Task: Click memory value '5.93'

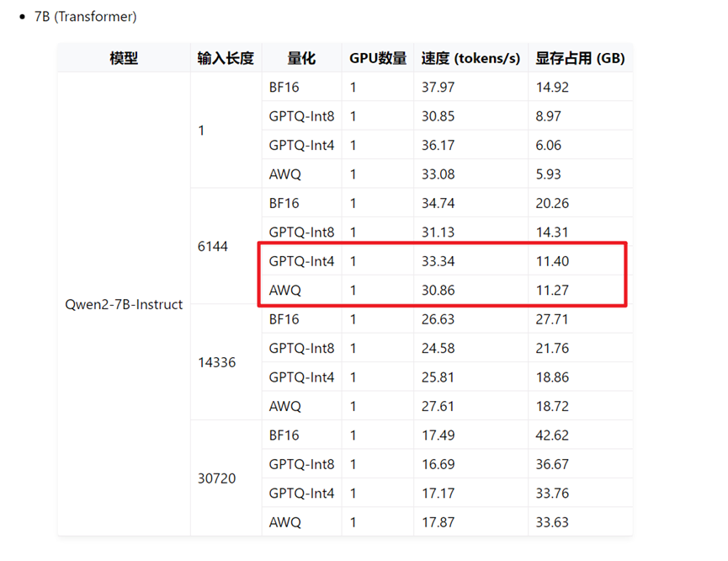Action: point(549,174)
